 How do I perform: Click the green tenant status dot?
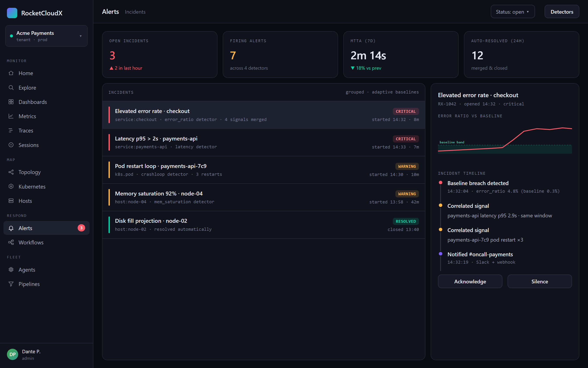pos(11,36)
